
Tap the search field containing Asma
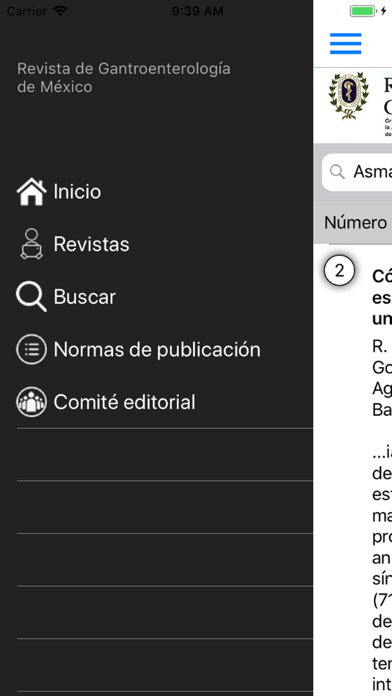pyautogui.click(x=357, y=172)
